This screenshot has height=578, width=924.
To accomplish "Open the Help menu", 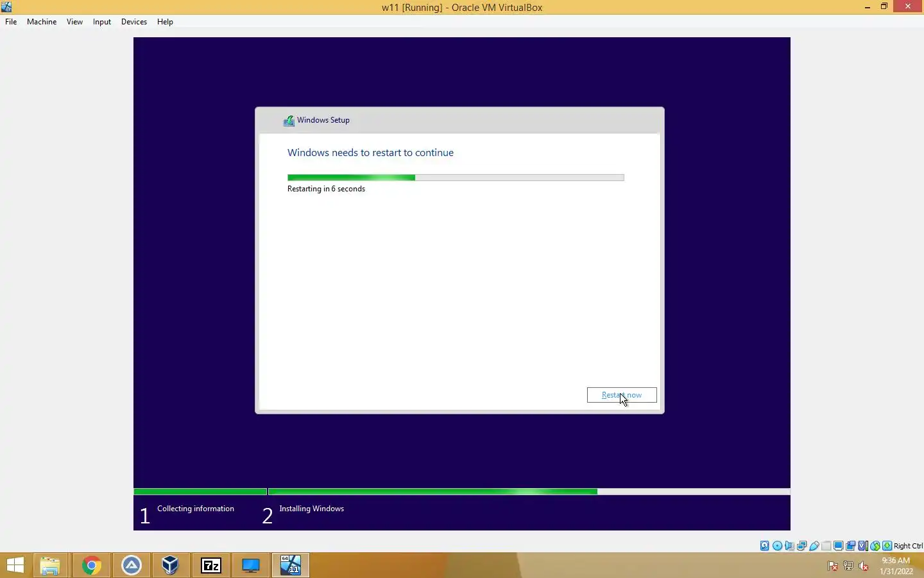I will coord(165,21).
